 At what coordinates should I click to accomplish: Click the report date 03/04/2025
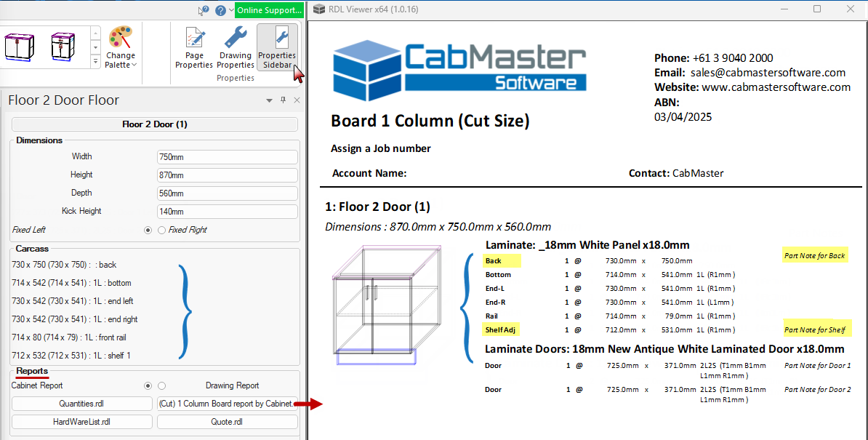(x=683, y=117)
